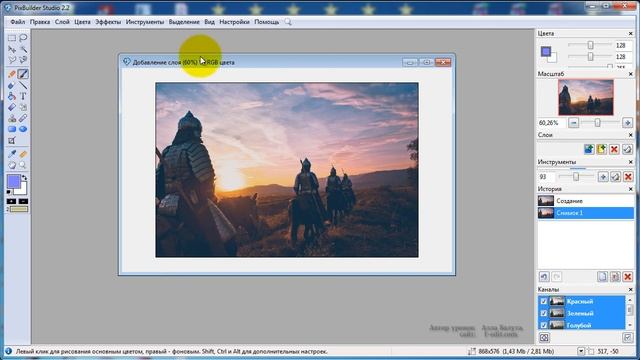Delete layer with red X in Слои
The image size is (640, 360).
pyautogui.click(x=614, y=149)
